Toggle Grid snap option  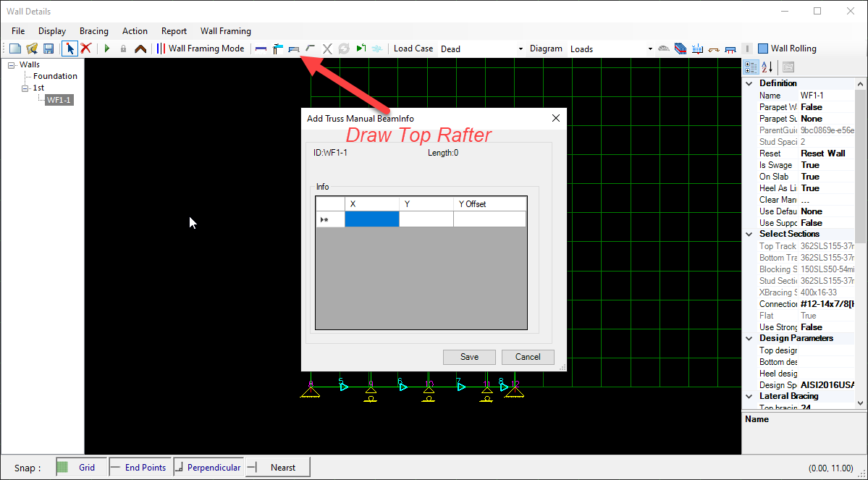[x=80, y=468]
